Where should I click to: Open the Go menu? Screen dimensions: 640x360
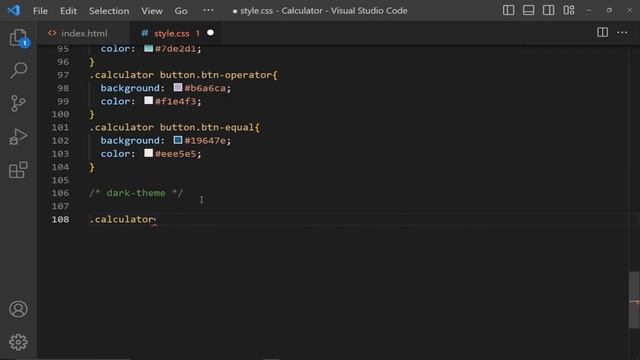click(181, 11)
